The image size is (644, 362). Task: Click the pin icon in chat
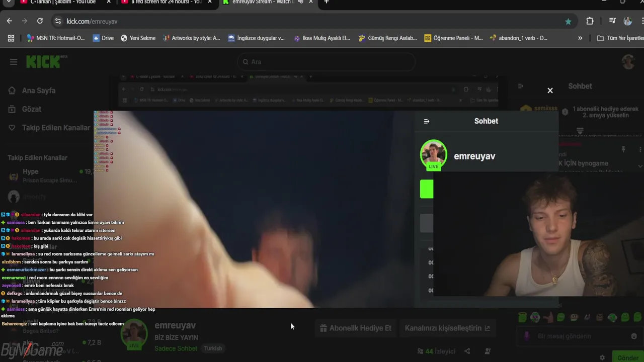(x=623, y=149)
